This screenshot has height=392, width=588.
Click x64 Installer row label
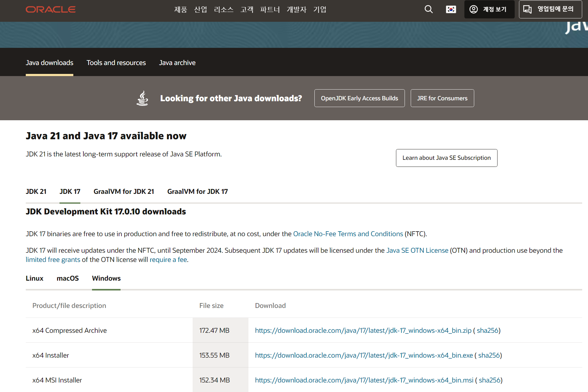click(x=51, y=355)
